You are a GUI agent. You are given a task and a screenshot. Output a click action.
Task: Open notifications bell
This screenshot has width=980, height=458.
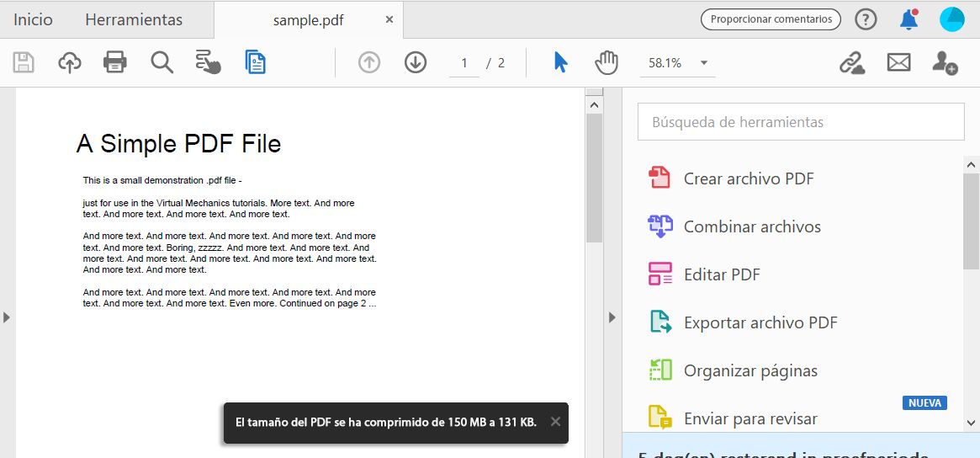908,19
